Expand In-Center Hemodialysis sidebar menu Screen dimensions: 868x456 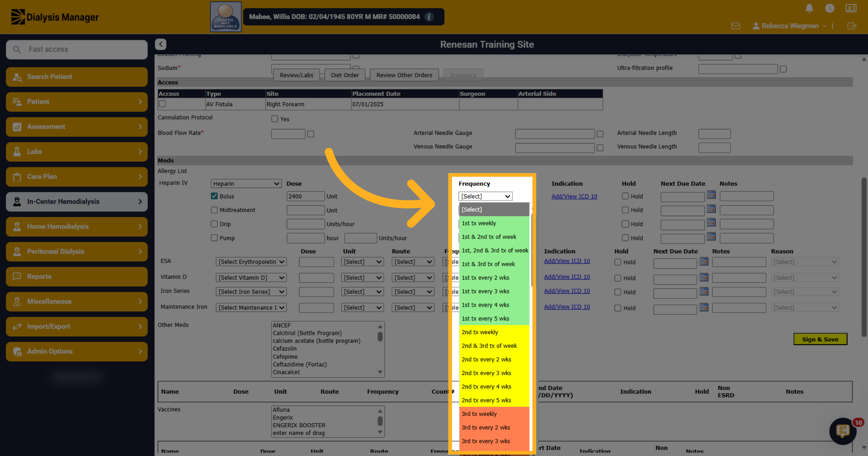tap(77, 202)
